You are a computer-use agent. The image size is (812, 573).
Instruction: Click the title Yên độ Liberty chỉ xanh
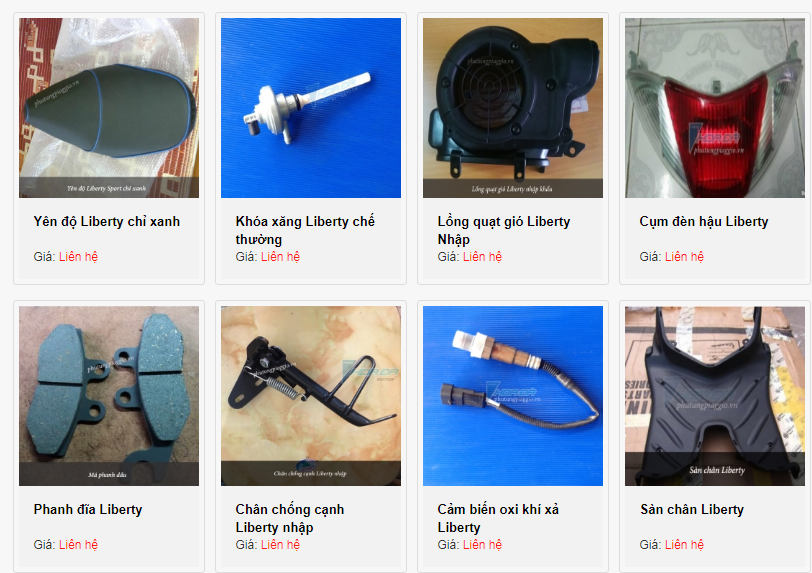tap(107, 222)
